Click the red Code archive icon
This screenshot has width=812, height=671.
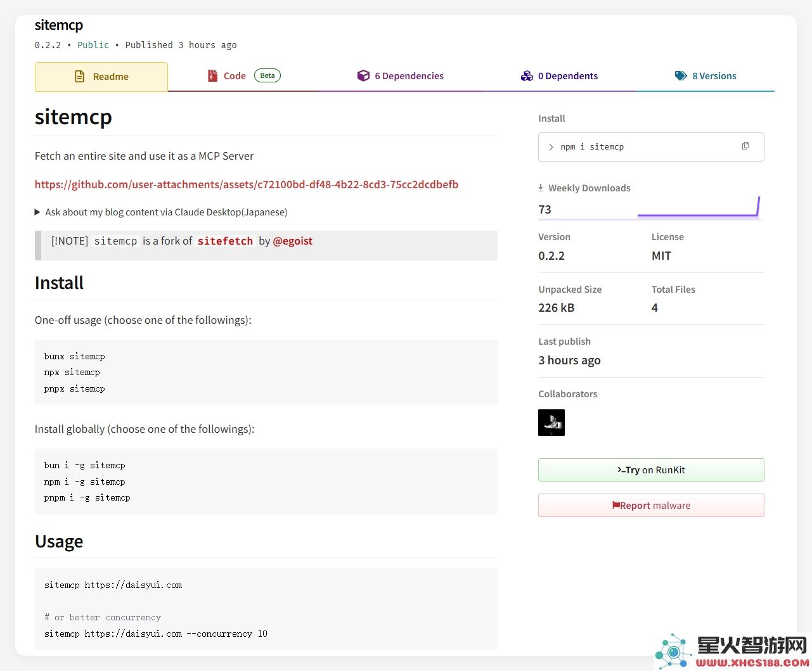coord(213,76)
